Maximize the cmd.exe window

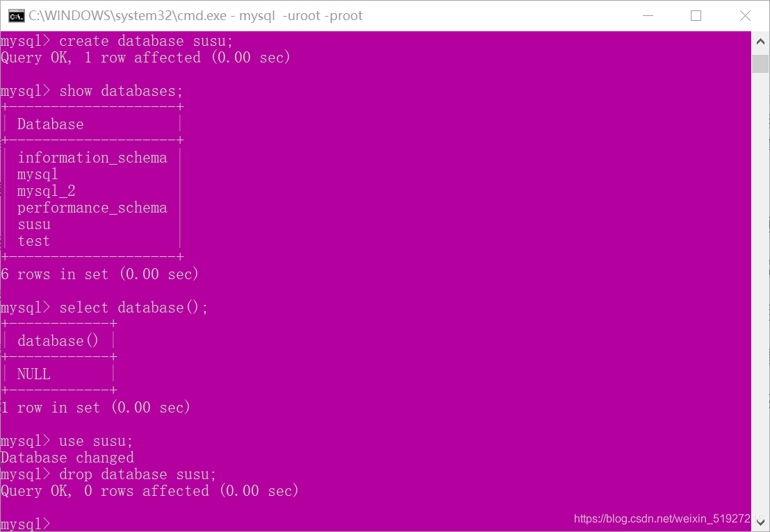[x=696, y=16]
